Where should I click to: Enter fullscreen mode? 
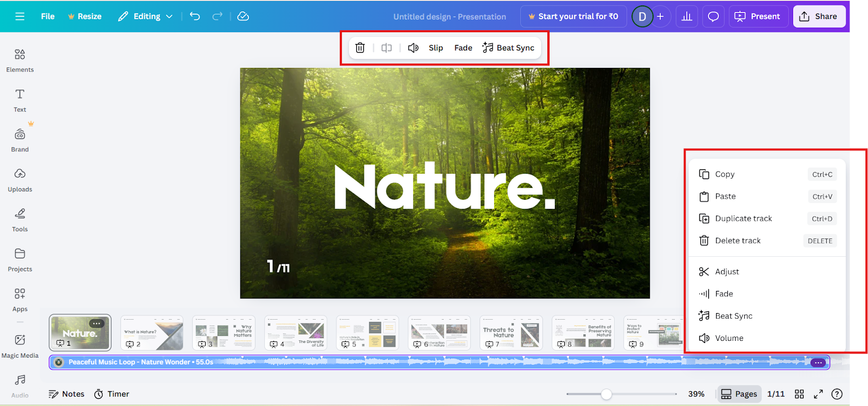818,394
